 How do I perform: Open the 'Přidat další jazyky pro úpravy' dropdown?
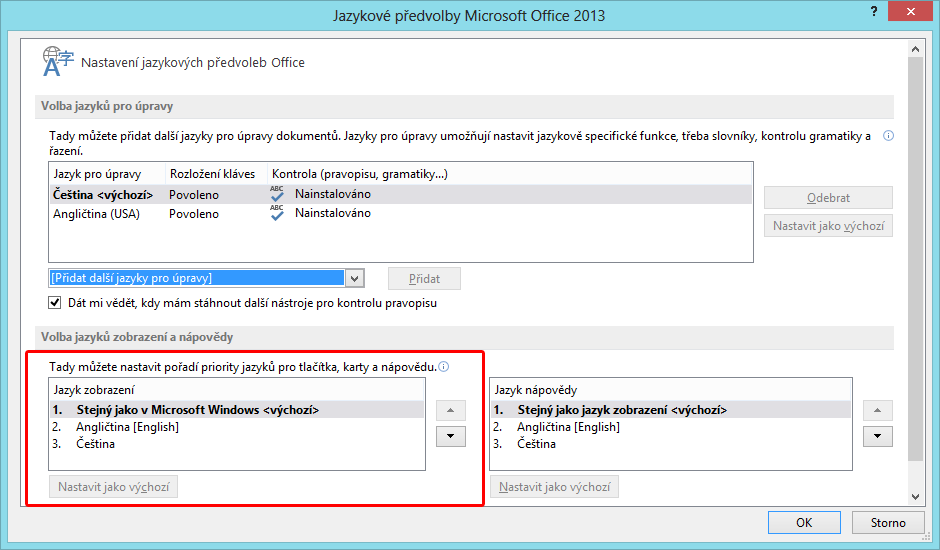tap(355, 278)
